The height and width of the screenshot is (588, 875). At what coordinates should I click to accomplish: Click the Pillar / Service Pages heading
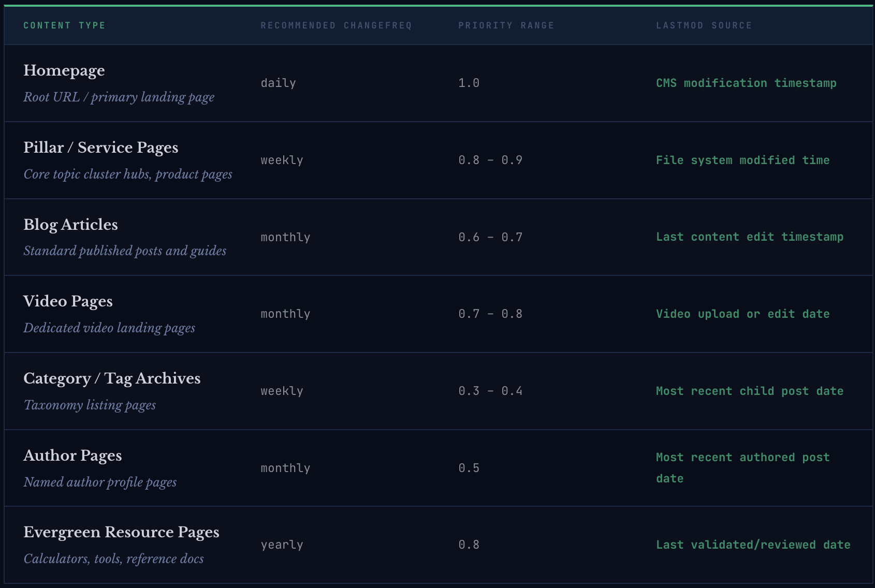(100, 148)
